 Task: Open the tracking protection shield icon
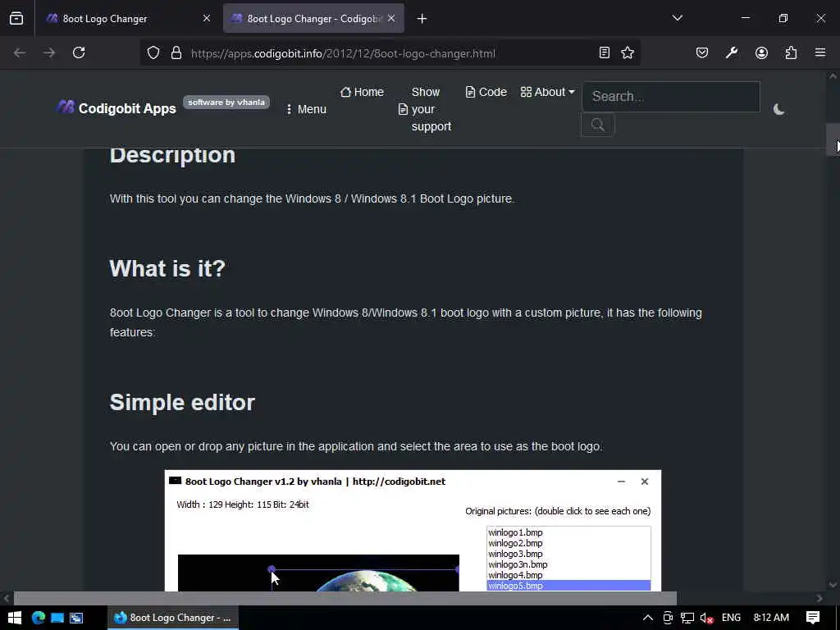(x=153, y=53)
